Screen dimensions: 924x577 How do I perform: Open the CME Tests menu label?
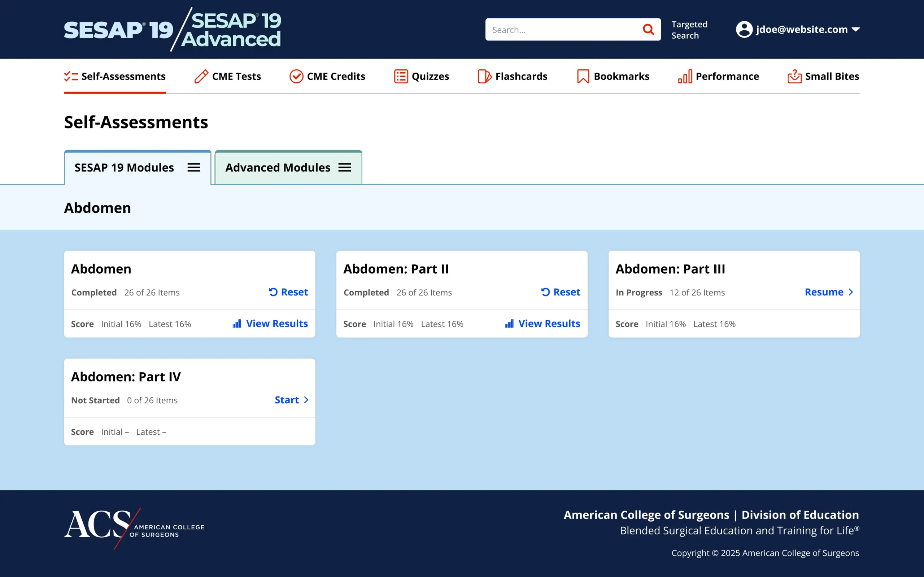click(236, 76)
